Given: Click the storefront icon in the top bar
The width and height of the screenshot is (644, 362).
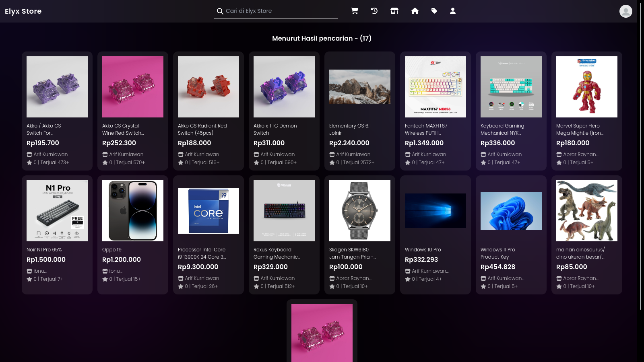Looking at the screenshot, I should pos(394,11).
